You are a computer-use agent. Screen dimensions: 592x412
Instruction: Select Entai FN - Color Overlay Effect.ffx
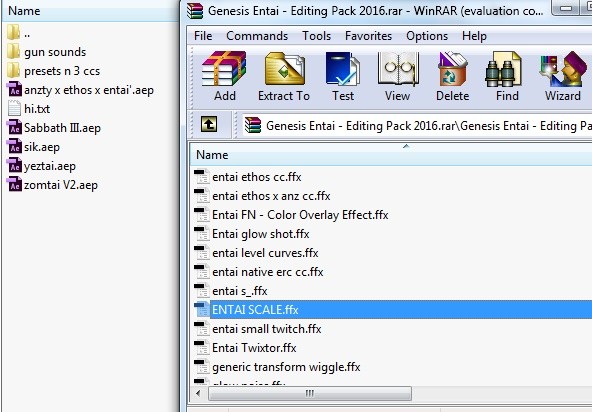coord(300,215)
